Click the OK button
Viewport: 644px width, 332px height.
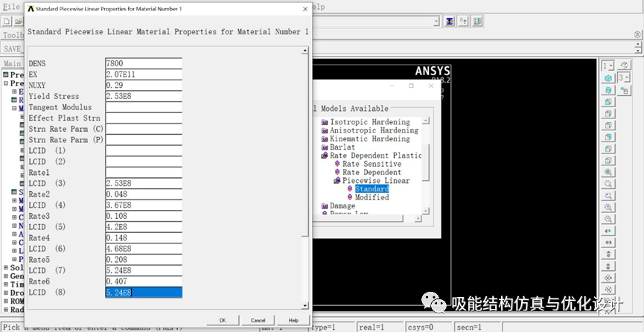223,321
